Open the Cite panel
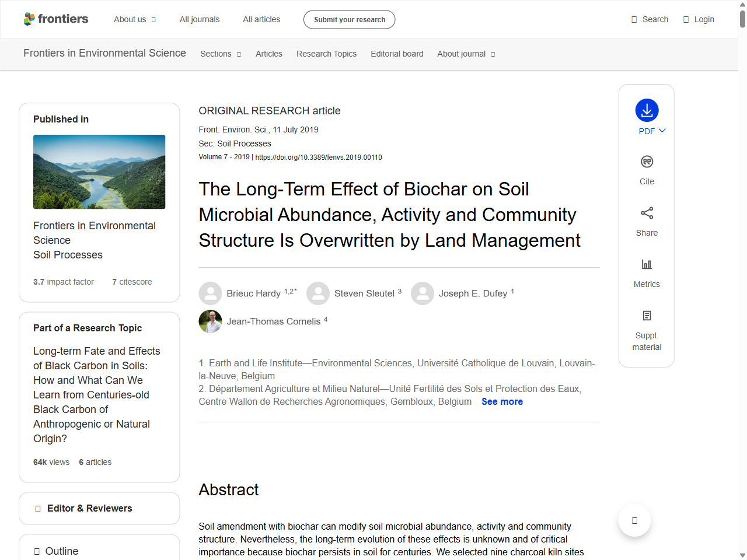The height and width of the screenshot is (560, 747). click(x=646, y=169)
